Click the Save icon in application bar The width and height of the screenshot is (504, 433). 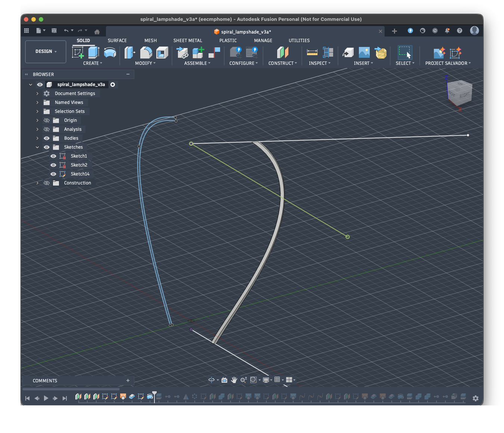54,31
